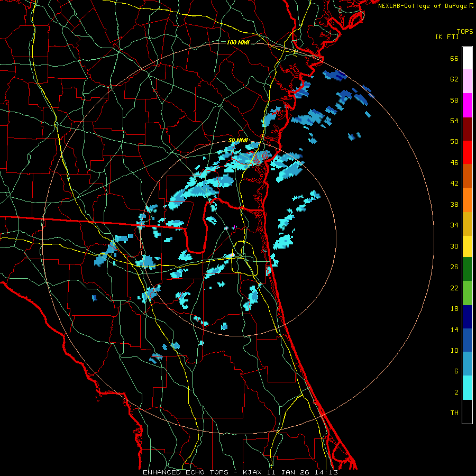
Task: Click the white swatch in the tops legend
Action: pyautogui.click(x=467, y=58)
